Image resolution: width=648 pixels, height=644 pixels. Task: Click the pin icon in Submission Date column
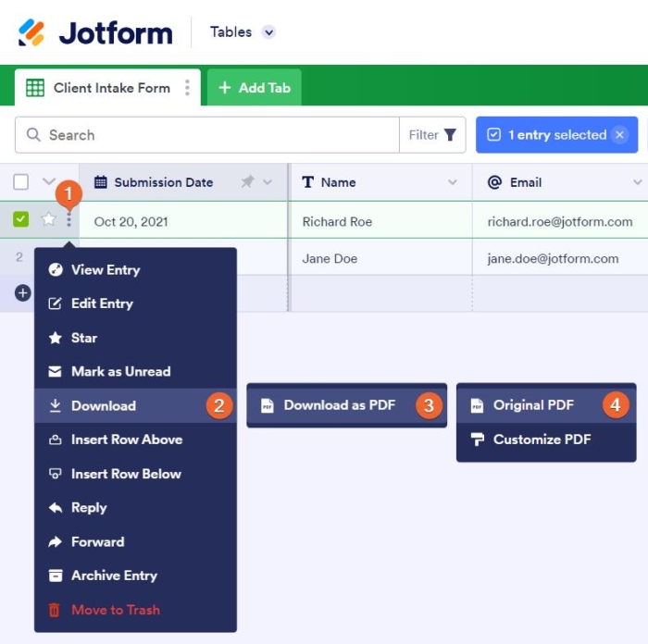coord(247,181)
